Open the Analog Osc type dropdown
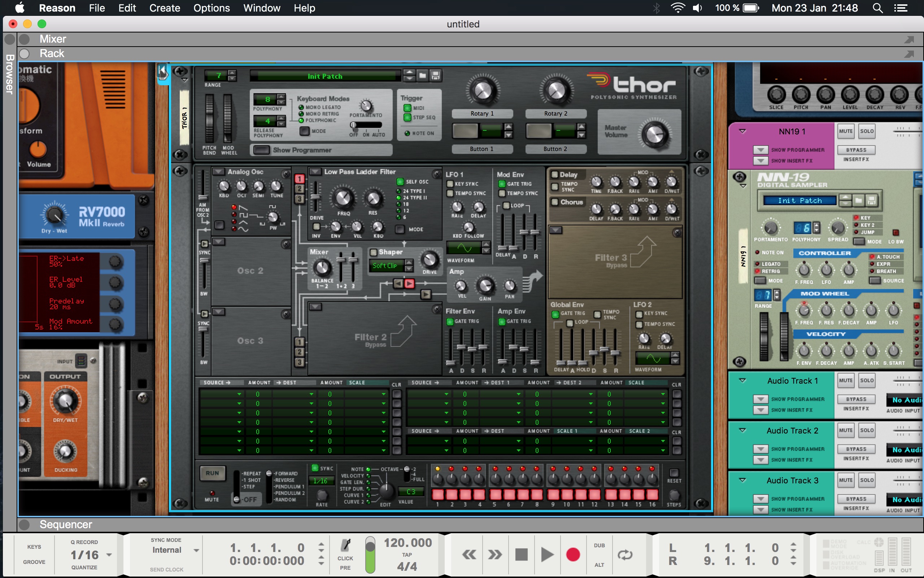 219,172
